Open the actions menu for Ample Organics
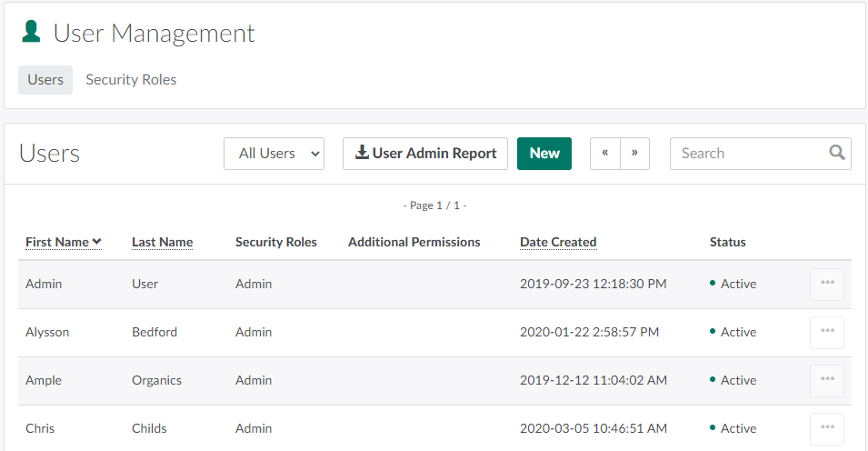 pyautogui.click(x=826, y=380)
